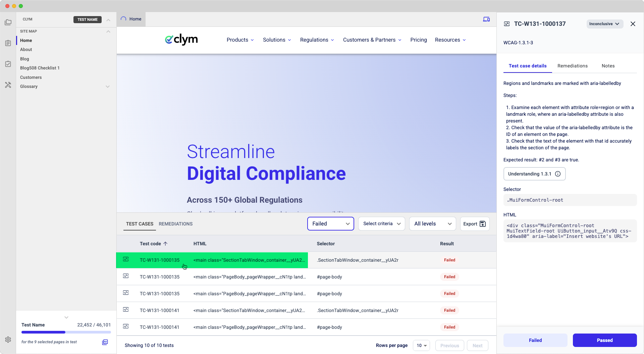The height and width of the screenshot is (354, 644).
Task: Click the Understanding 1.3.1 button
Action: tap(534, 174)
